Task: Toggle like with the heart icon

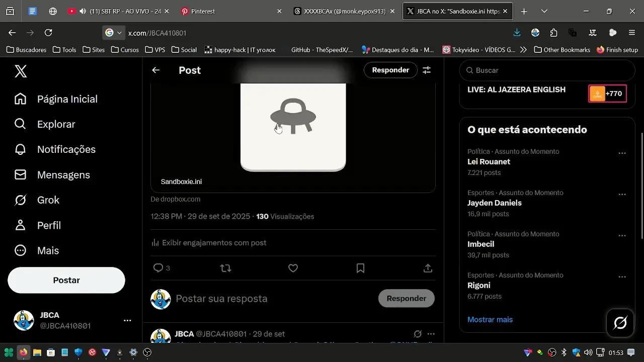Action: (293, 268)
